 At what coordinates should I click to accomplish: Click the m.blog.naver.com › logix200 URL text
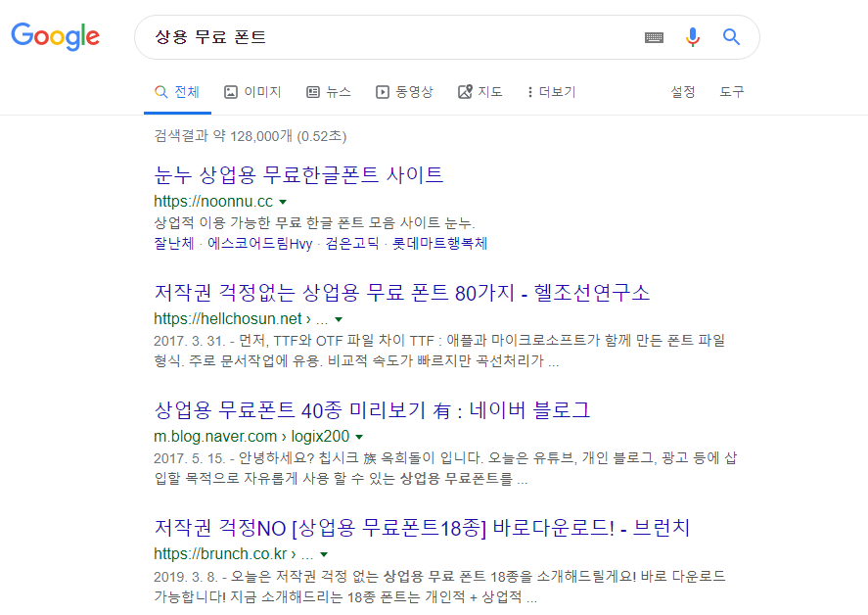[x=251, y=436]
